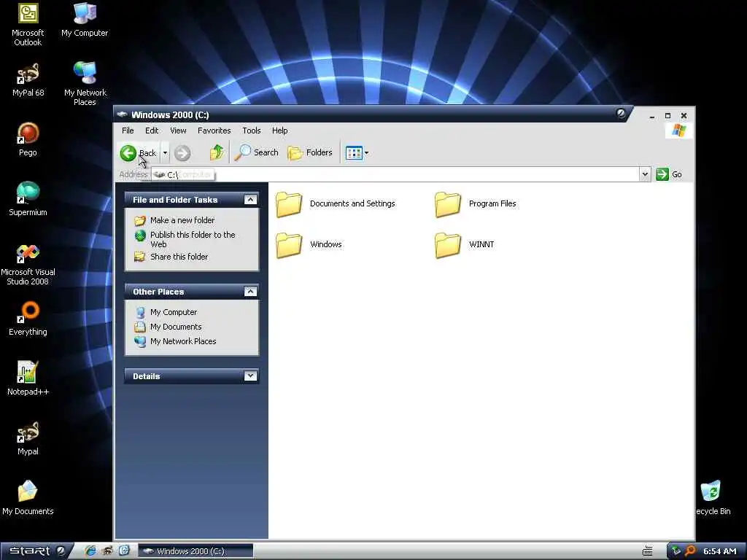Expand the Details panel
Viewport: 747px width, 560px height.
(251, 376)
